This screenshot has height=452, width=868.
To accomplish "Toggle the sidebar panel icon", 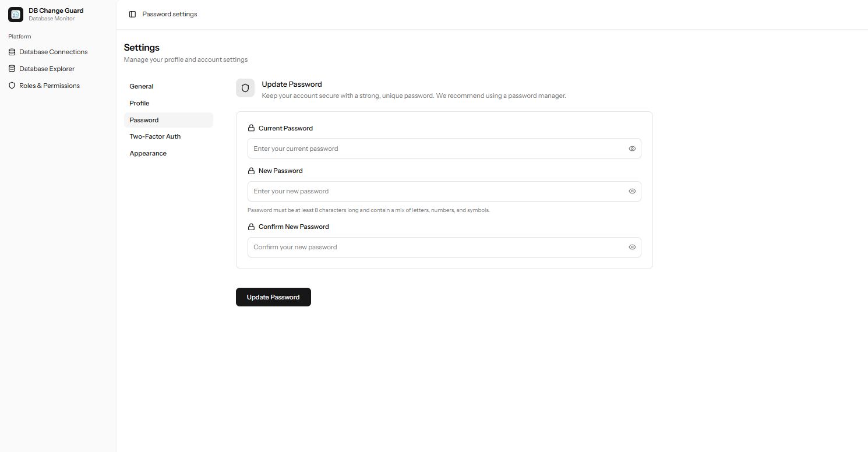I will 132,14.
